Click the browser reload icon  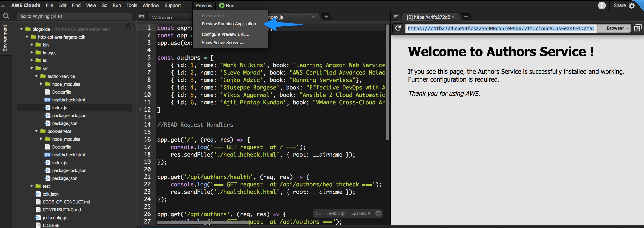398,28
